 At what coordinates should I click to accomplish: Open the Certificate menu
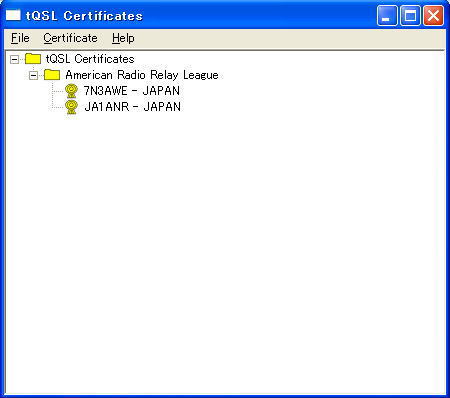(70, 38)
